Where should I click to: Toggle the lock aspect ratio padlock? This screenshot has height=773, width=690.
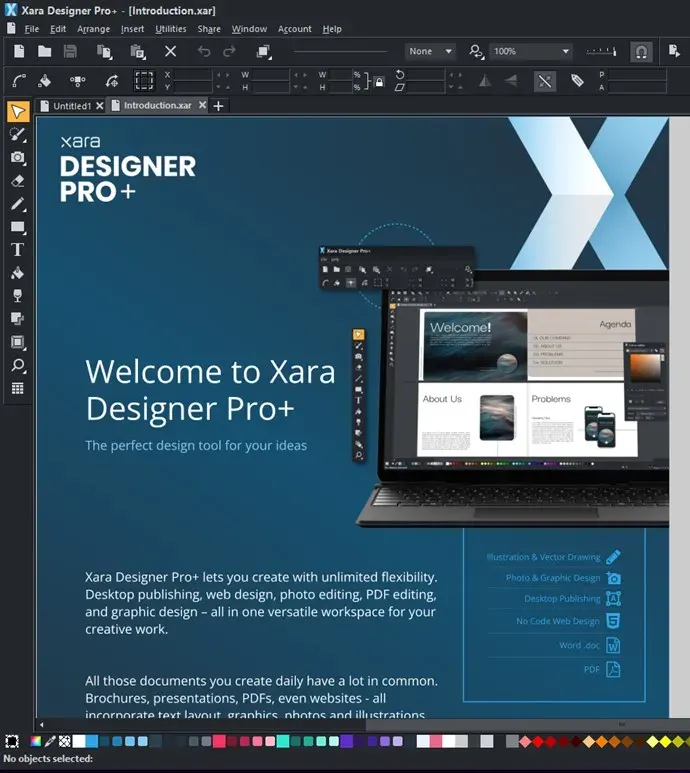379,82
